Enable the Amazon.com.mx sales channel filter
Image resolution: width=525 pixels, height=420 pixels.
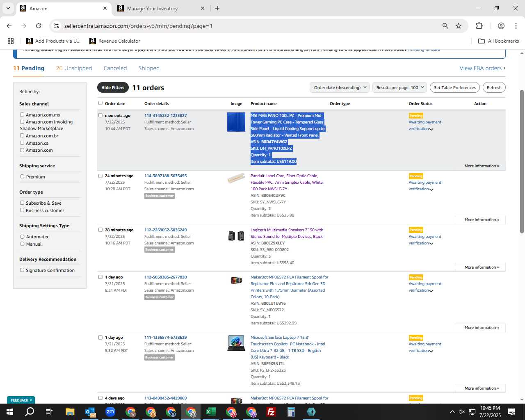click(22, 114)
